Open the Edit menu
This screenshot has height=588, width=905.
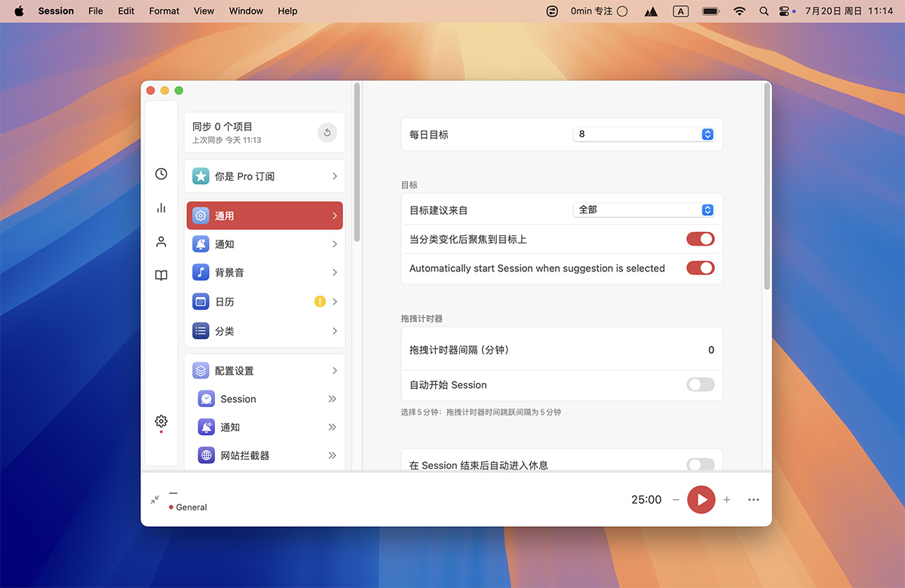click(x=127, y=11)
